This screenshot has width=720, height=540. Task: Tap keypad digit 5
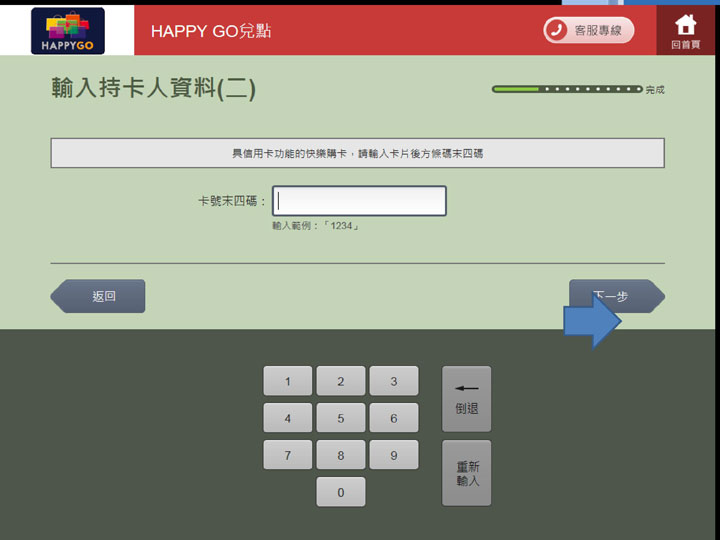(x=341, y=418)
